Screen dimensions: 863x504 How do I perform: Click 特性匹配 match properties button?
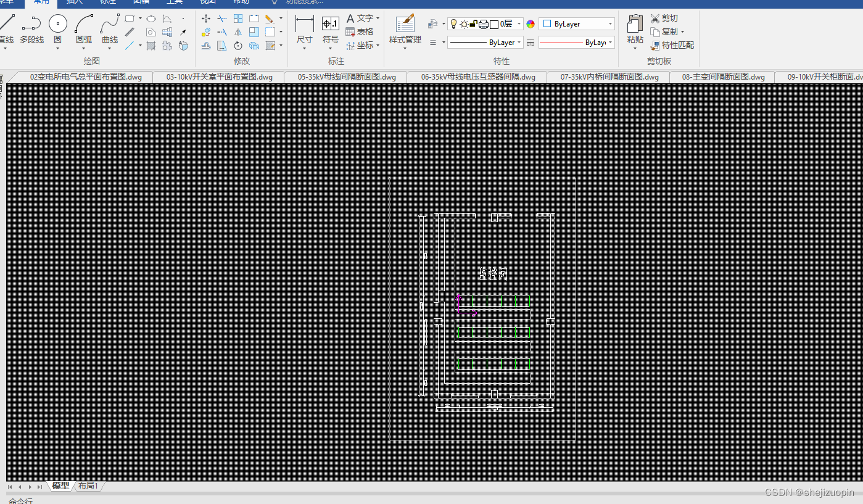[x=672, y=45]
